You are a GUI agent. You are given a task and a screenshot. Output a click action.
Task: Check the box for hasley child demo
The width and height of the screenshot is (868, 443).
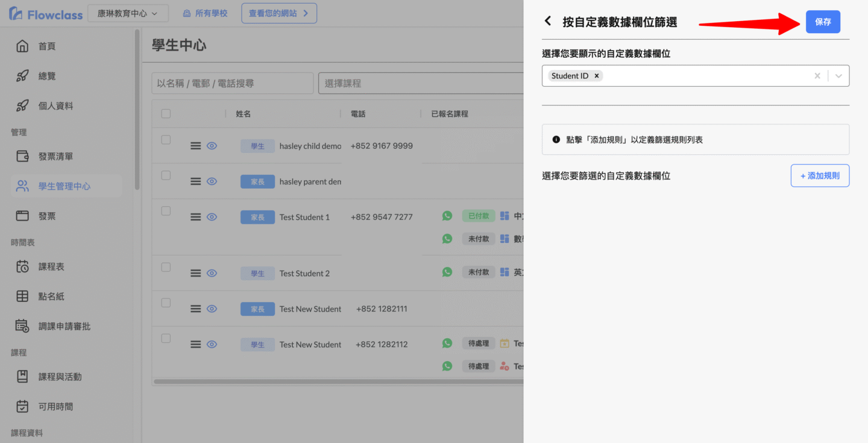click(166, 140)
